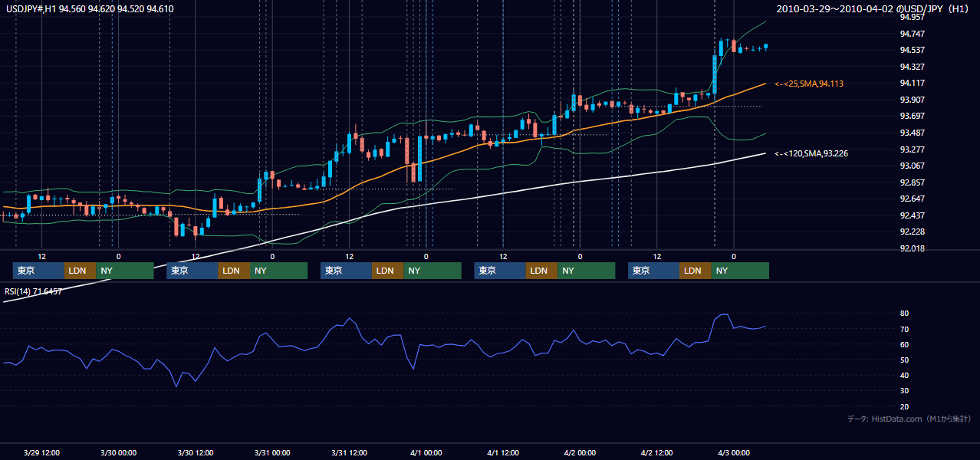Screen dimensions: 980x460
Task: Click the 93.067 price axis value
Action: [x=911, y=166]
